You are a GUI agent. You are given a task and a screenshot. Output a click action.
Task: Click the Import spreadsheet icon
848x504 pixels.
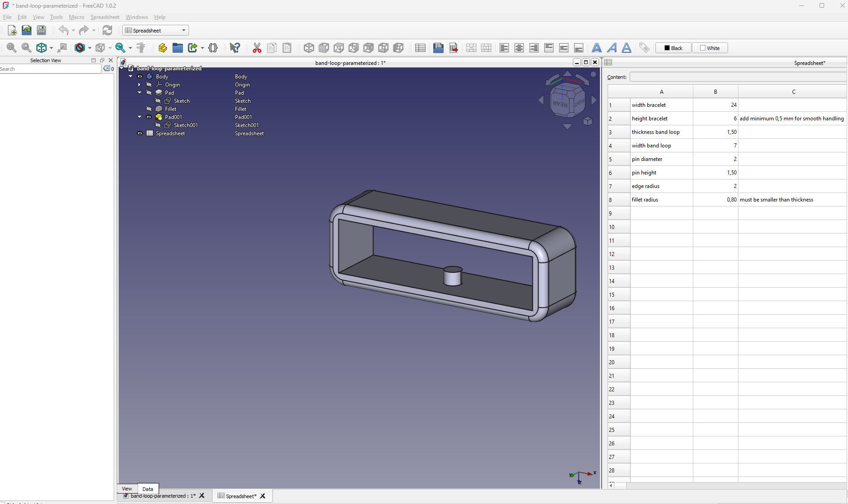point(438,48)
